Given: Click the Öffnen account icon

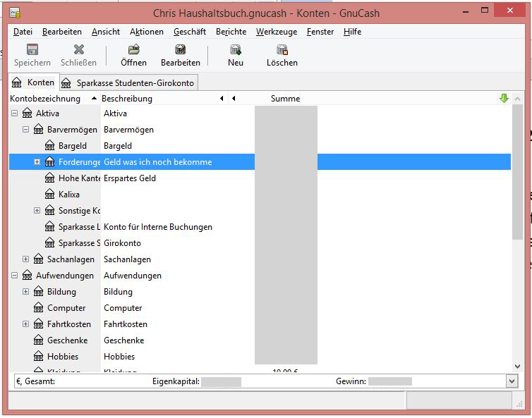Looking at the screenshot, I should click(x=133, y=50).
